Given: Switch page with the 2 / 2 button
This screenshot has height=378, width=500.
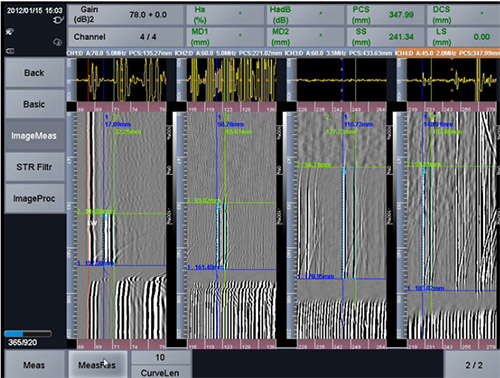Looking at the screenshot, I should [473, 365].
